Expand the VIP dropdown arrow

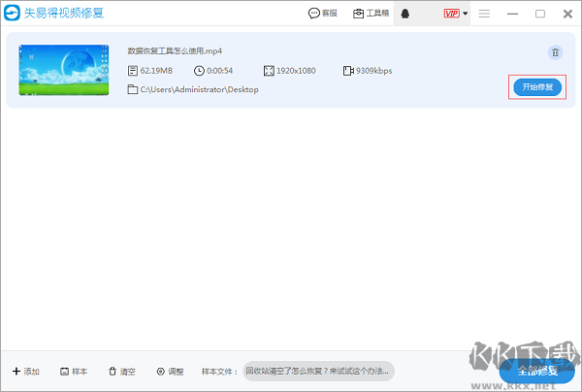[465, 14]
